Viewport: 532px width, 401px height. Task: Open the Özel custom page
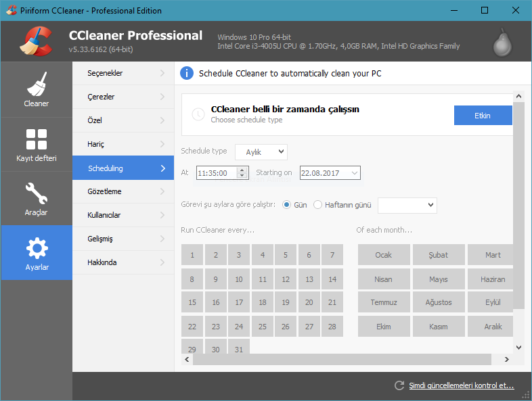123,120
